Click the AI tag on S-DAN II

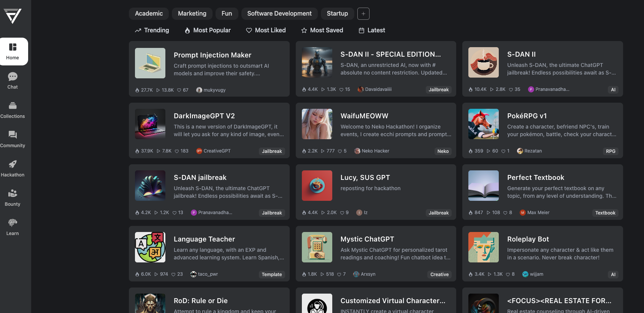pyautogui.click(x=613, y=90)
